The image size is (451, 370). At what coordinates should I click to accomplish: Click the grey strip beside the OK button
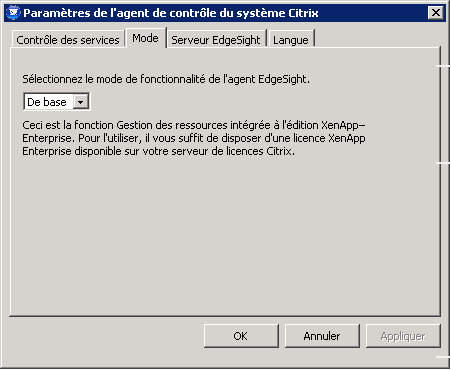[x=107, y=336]
